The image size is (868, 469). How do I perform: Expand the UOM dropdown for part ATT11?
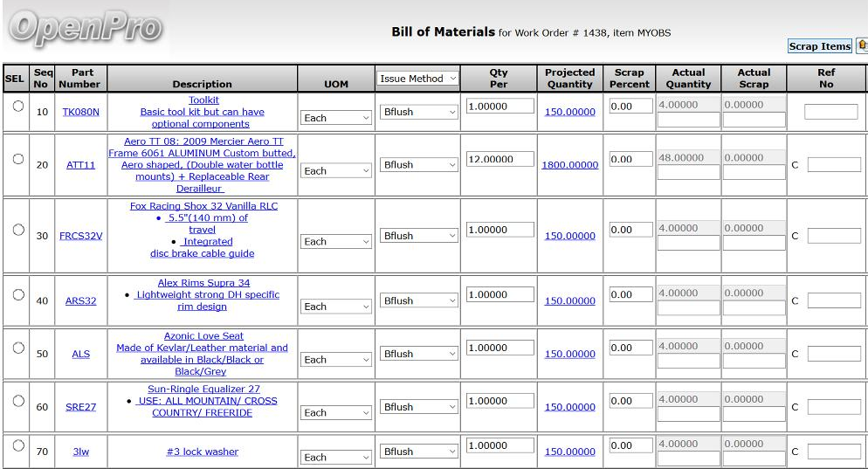pyautogui.click(x=336, y=171)
